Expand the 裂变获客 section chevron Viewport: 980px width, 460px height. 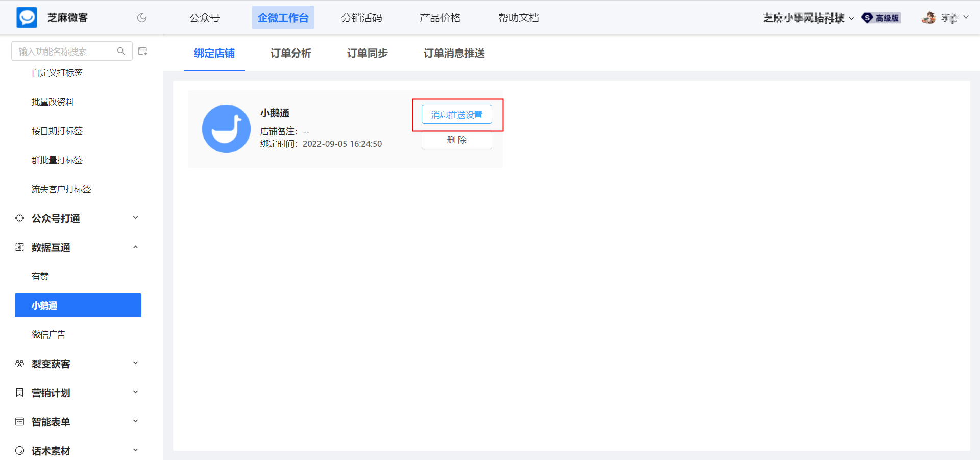point(136,363)
